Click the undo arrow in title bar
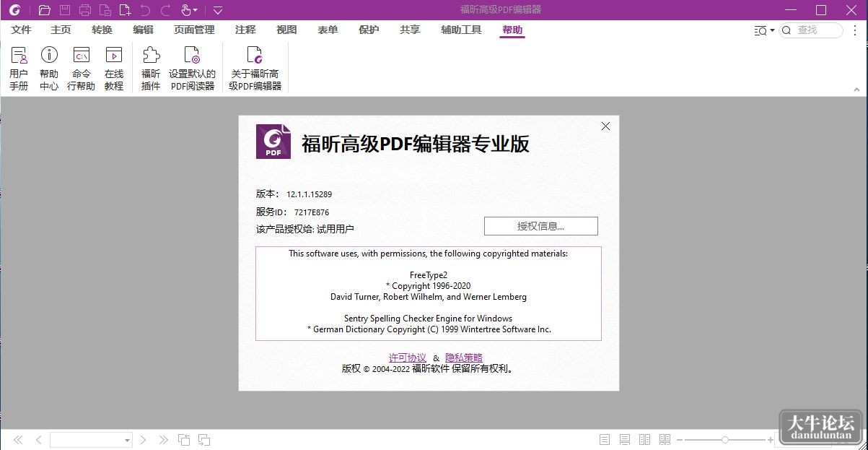868x450 pixels. click(145, 10)
